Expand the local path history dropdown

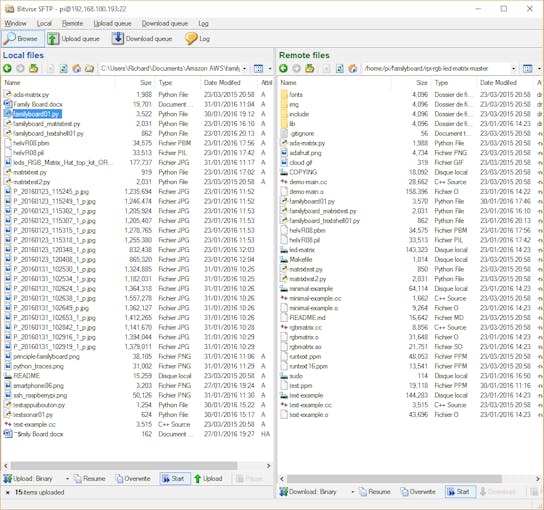pos(245,68)
